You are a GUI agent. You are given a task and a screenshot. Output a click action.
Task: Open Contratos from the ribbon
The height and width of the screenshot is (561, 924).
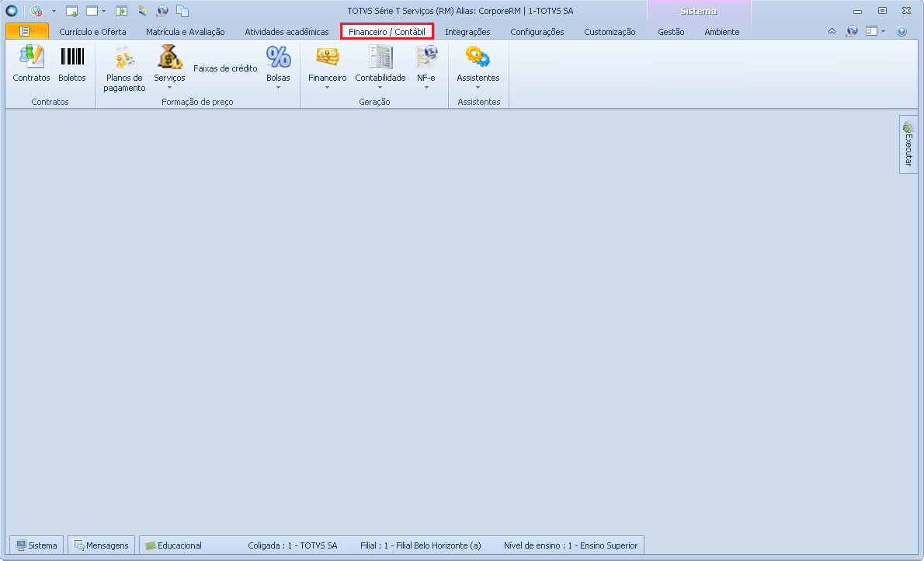31,63
